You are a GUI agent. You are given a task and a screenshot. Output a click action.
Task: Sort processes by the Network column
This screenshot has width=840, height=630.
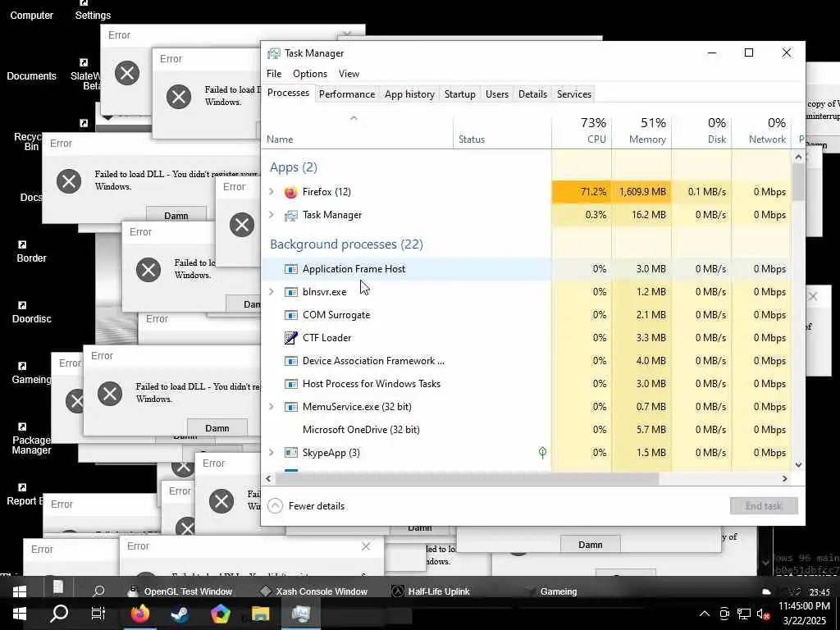point(761,130)
